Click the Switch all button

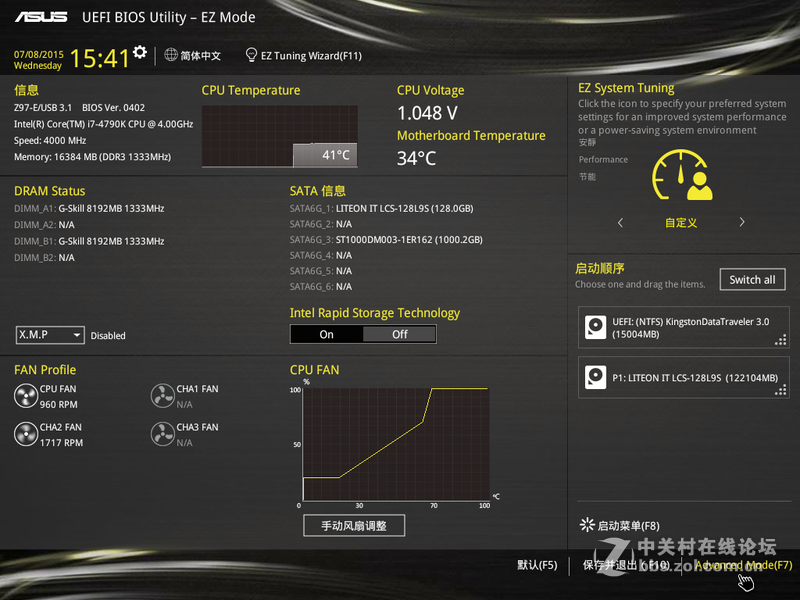(x=752, y=279)
